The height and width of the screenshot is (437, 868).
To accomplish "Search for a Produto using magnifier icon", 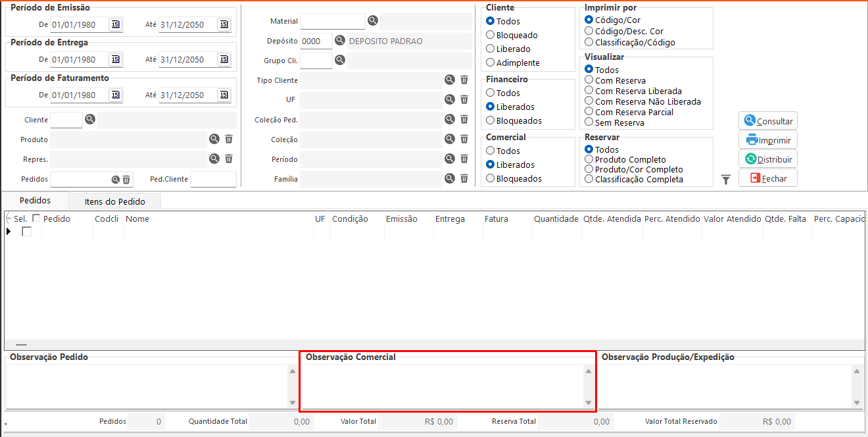I will coord(214,139).
